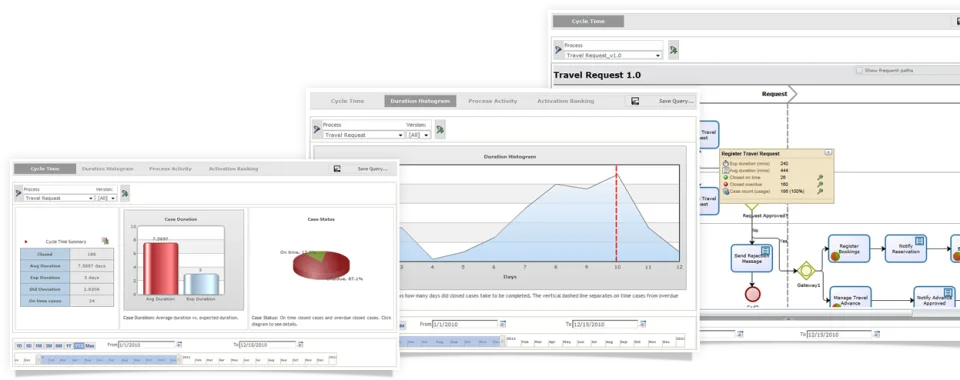
Task: Open Version dropdown in Duration Histogram window
Action: (x=419, y=135)
